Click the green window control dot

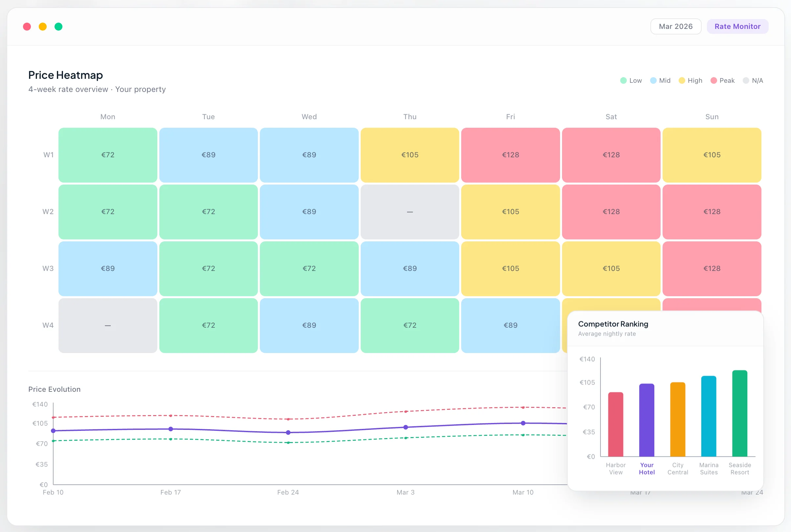(x=58, y=27)
